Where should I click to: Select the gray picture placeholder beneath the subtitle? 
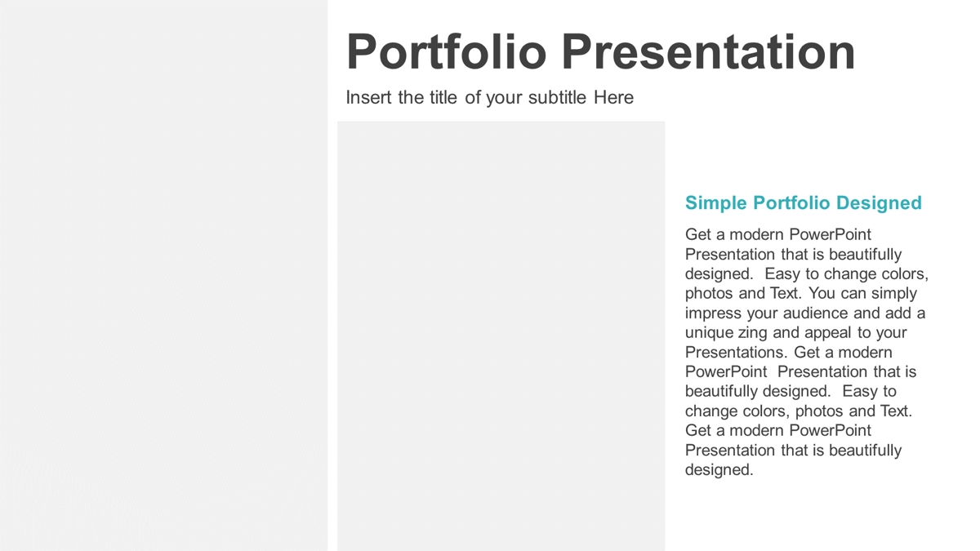pyautogui.click(x=501, y=336)
